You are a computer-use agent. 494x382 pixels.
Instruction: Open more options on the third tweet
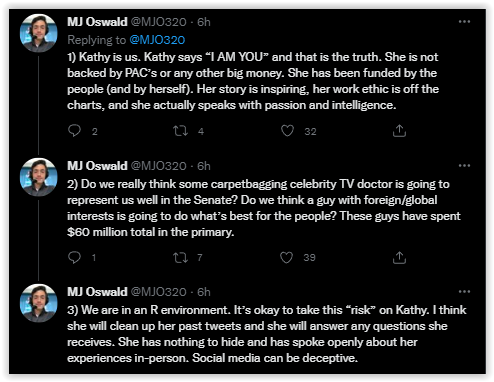pos(464,292)
